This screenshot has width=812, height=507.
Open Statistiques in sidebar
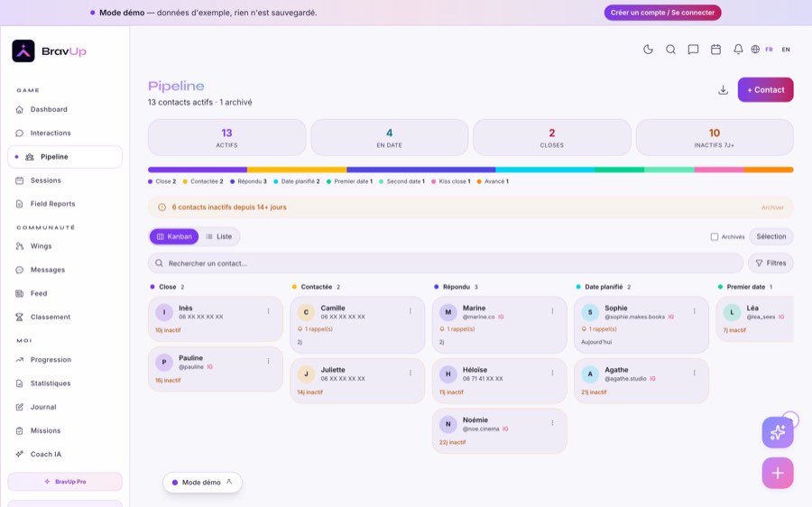(x=65, y=383)
